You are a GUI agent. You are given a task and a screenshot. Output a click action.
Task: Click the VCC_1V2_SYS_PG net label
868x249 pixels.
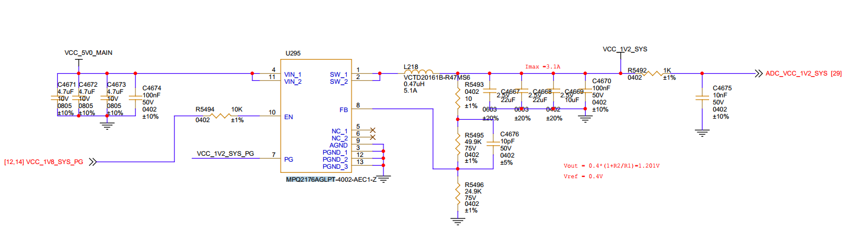coord(225,154)
